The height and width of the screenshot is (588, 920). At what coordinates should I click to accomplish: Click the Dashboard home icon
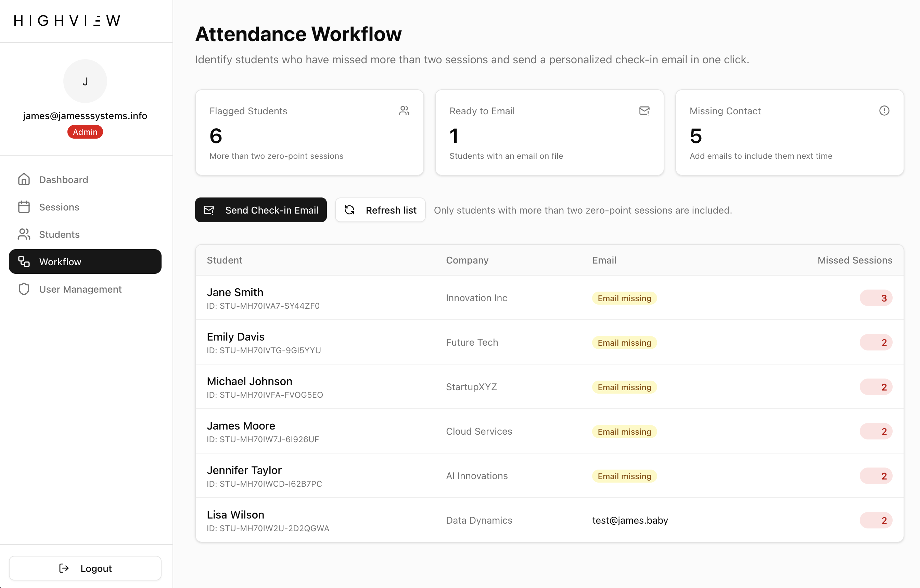[x=24, y=180]
